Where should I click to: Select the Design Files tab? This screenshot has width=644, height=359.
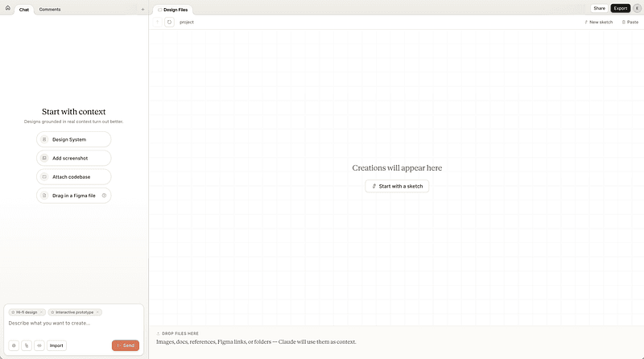pyautogui.click(x=173, y=10)
